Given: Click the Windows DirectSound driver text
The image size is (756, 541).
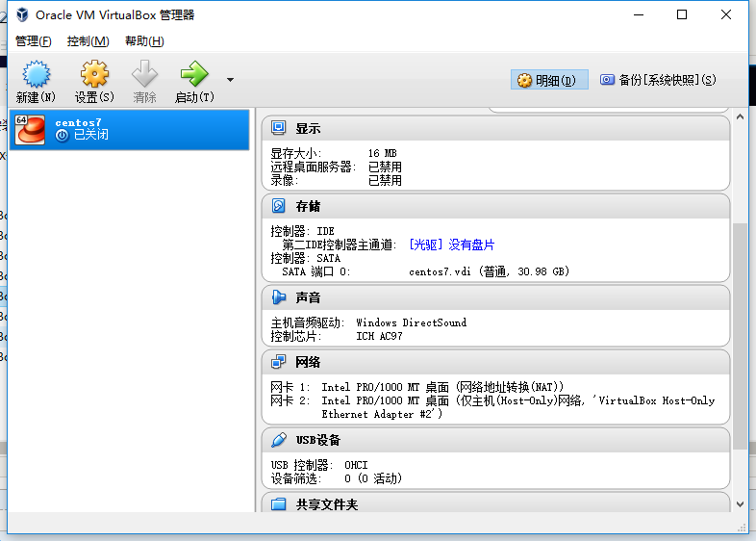Looking at the screenshot, I should (x=412, y=322).
